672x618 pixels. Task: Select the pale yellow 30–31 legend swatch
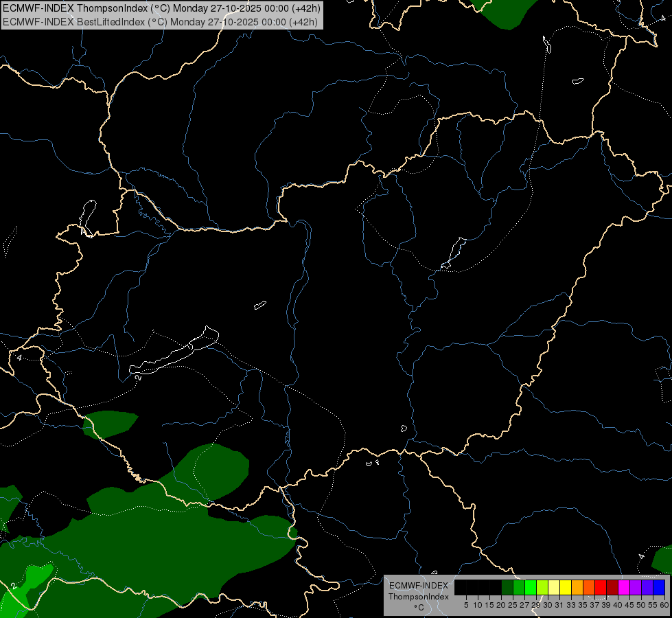pos(554,587)
